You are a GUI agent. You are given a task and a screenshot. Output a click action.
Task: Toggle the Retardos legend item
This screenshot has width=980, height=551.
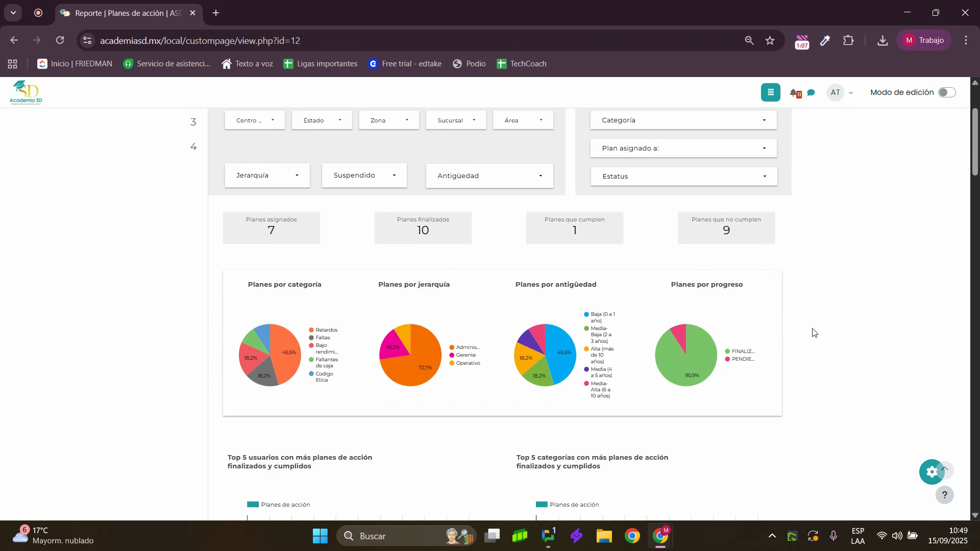point(323,330)
